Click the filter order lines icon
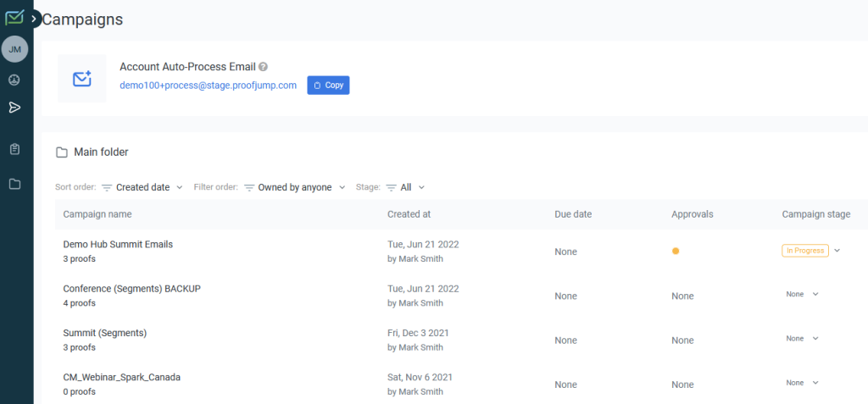Viewport: 868px width, 404px height. click(249, 188)
